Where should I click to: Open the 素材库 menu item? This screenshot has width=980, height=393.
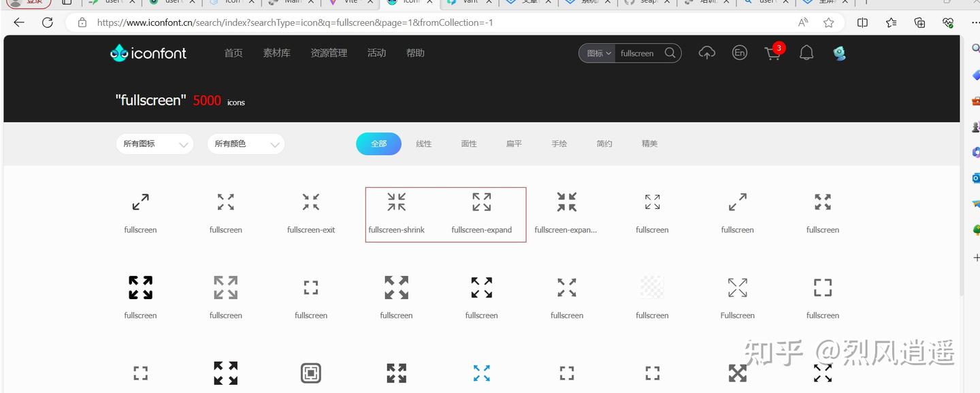[x=276, y=52]
